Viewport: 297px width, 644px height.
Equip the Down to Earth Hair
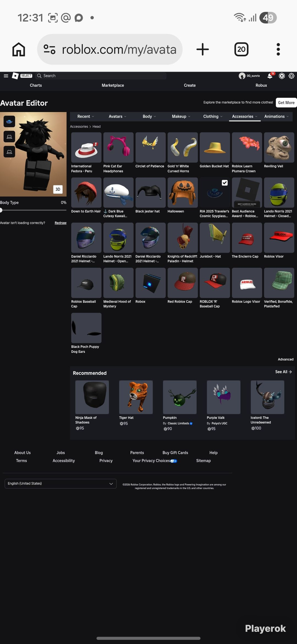(x=86, y=193)
